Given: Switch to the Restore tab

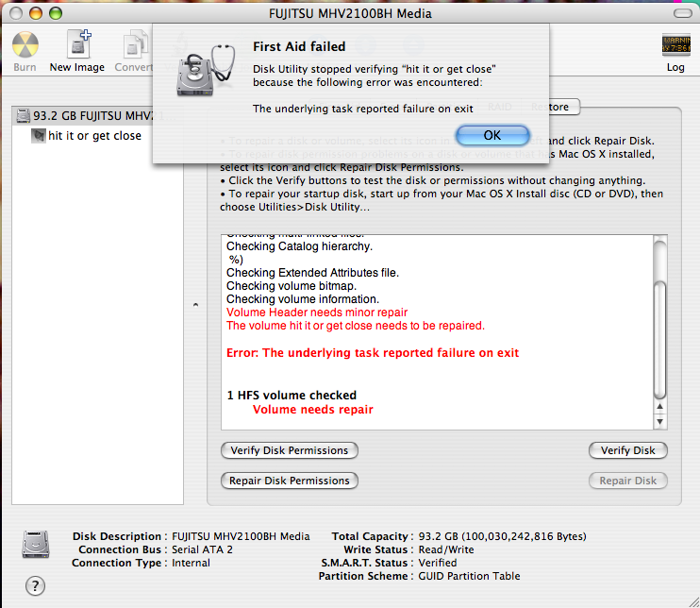Looking at the screenshot, I should (550, 107).
